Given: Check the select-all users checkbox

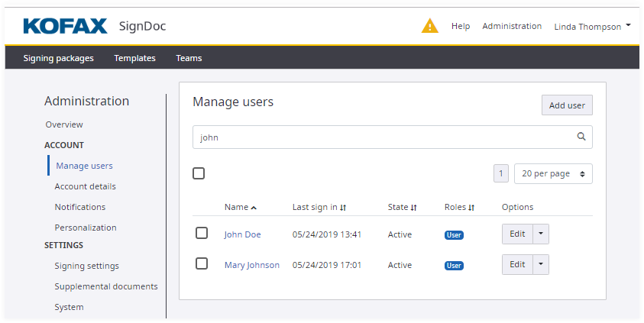Looking at the screenshot, I should tap(199, 173).
